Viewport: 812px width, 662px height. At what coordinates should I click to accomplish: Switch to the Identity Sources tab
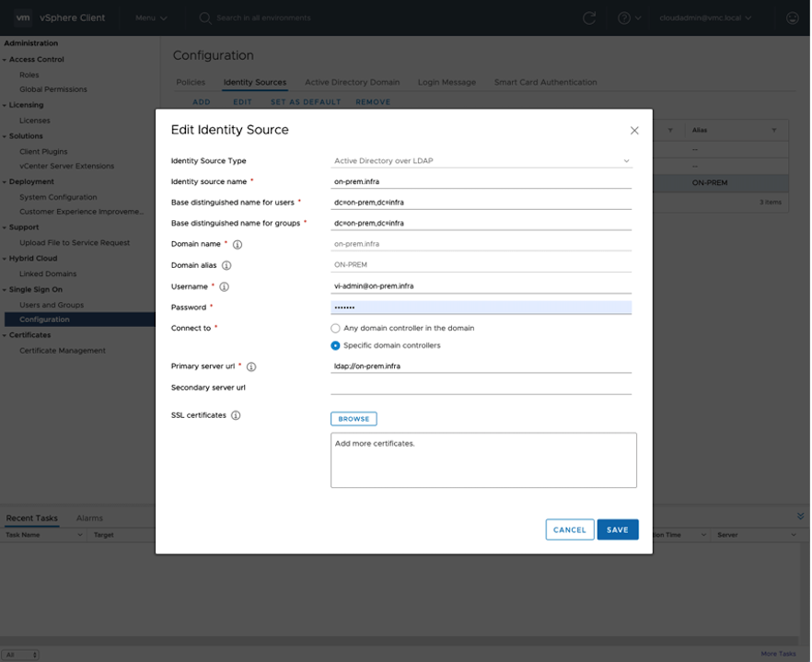[x=255, y=82]
